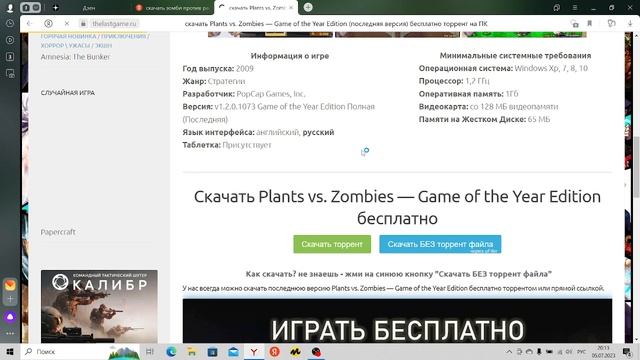Click the thelastgame.ru address field
Viewport: 640px width, 360px height.
point(114,24)
